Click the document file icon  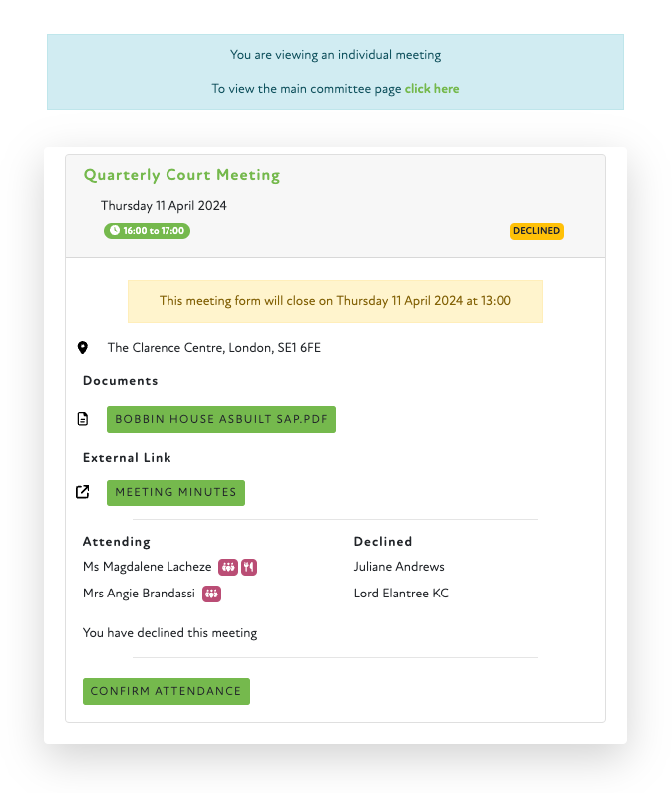(x=83, y=419)
